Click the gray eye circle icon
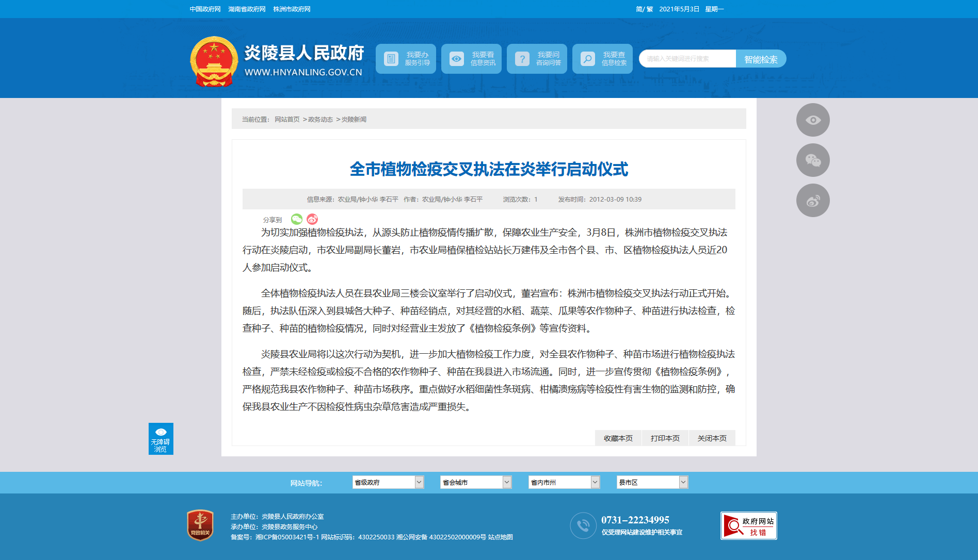 (813, 120)
